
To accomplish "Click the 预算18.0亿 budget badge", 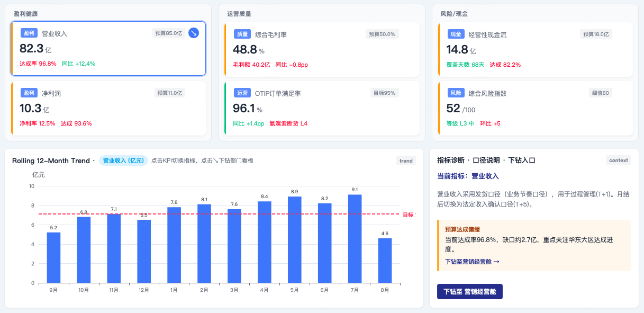I will tap(596, 34).
